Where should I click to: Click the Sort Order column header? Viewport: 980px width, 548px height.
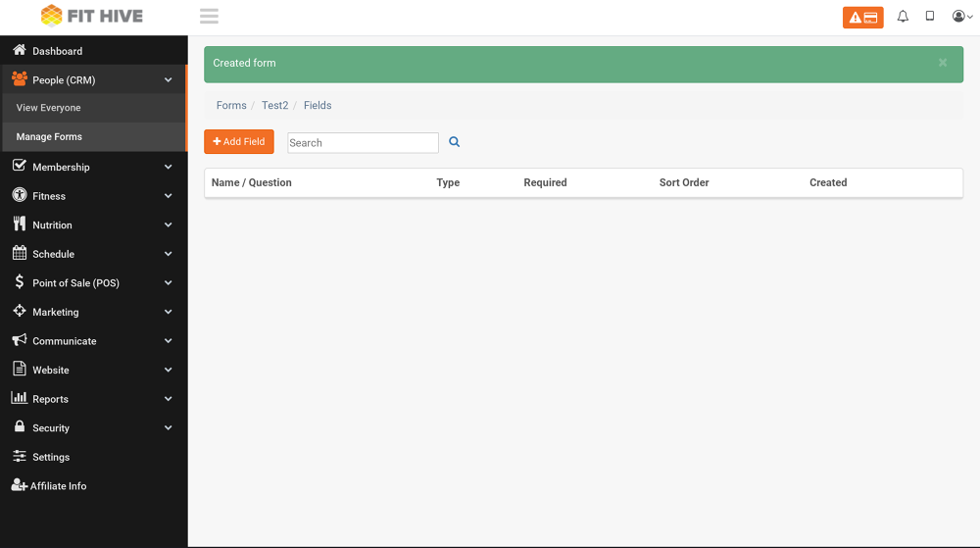point(684,182)
